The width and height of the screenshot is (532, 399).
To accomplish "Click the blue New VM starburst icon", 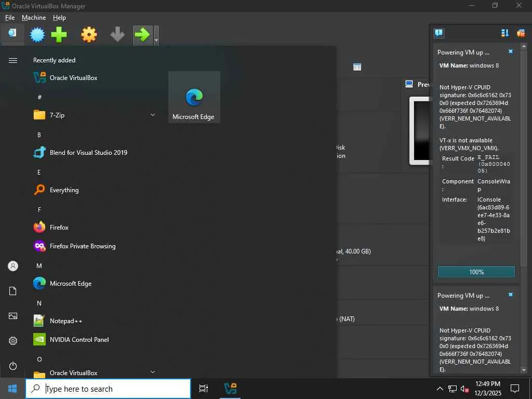I will (37, 35).
